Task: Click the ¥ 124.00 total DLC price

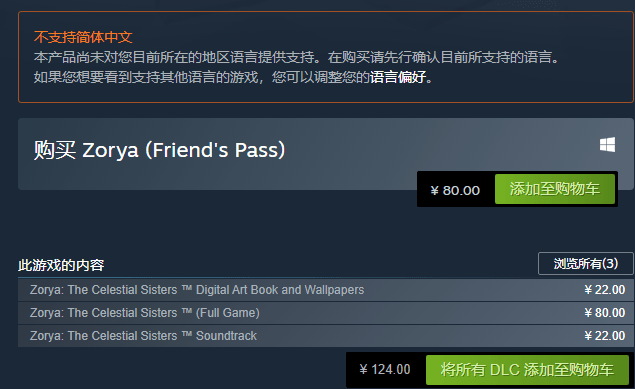Action: [385, 370]
